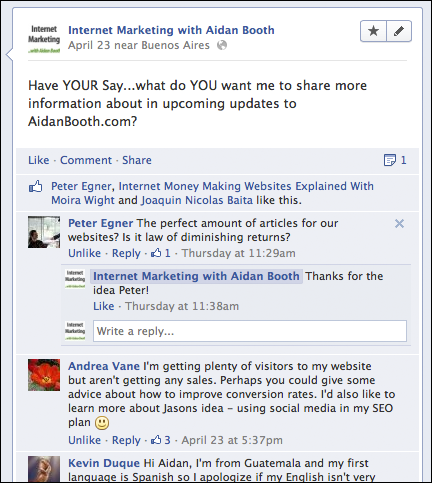Like the 'Thanks for the idea Peter!' reply
Screen dimensions: 432x483
coord(104,306)
